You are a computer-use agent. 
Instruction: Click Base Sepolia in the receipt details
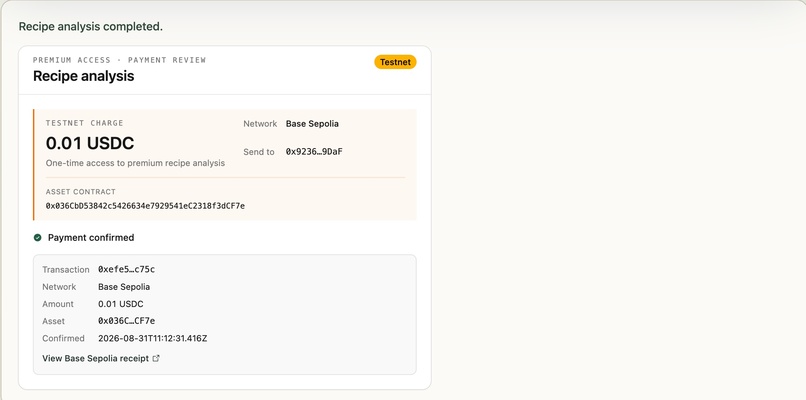click(x=124, y=287)
